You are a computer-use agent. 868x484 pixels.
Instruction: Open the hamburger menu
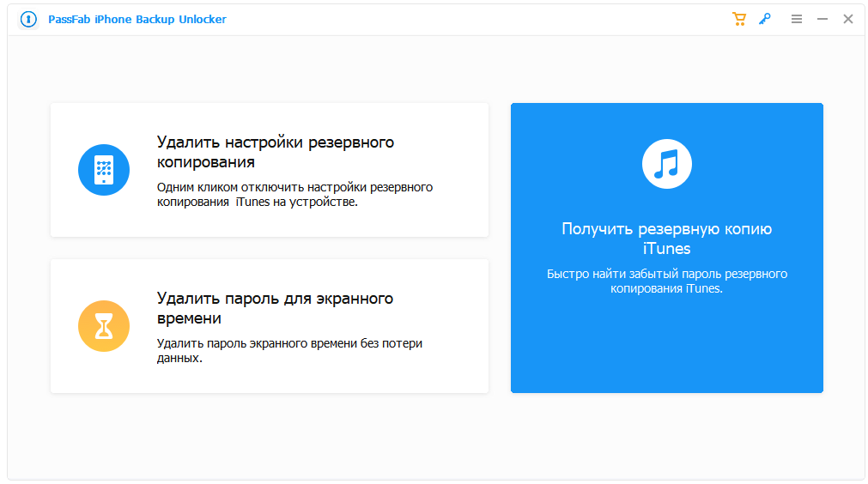[x=797, y=20]
